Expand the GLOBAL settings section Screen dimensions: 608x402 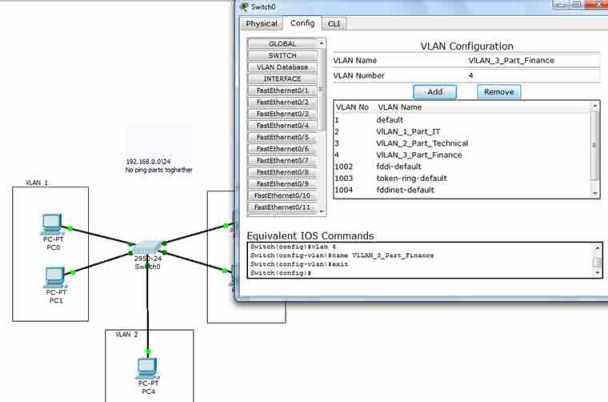click(282, 44)
